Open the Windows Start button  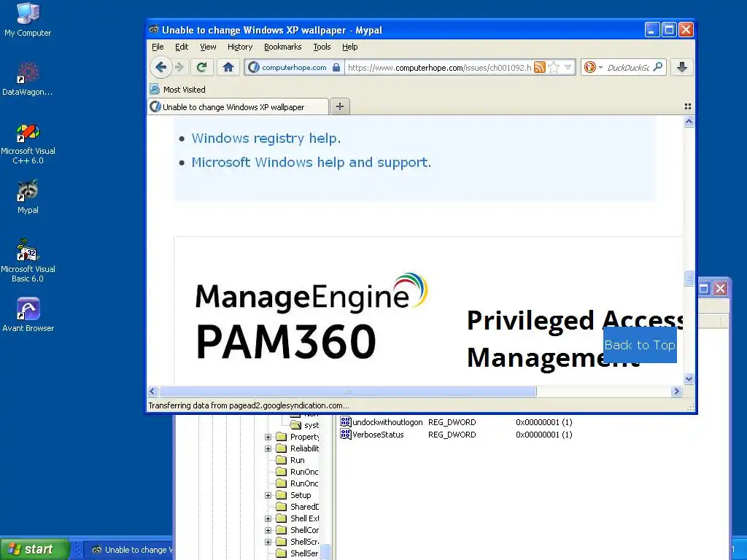point(34,549)
